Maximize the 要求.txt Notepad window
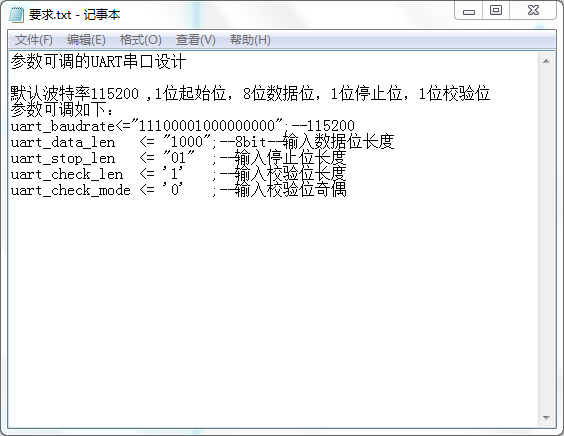The image size is (564, 436). (x=496, y=10)
